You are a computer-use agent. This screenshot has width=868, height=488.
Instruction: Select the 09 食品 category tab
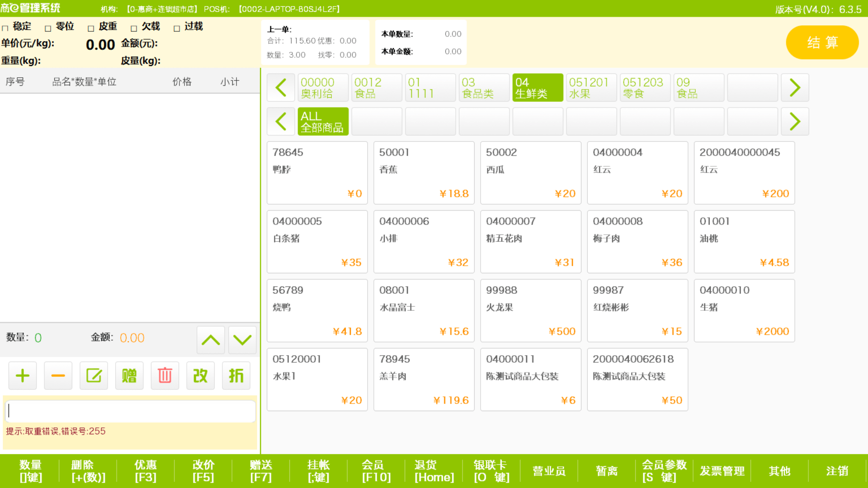point(699,88)
